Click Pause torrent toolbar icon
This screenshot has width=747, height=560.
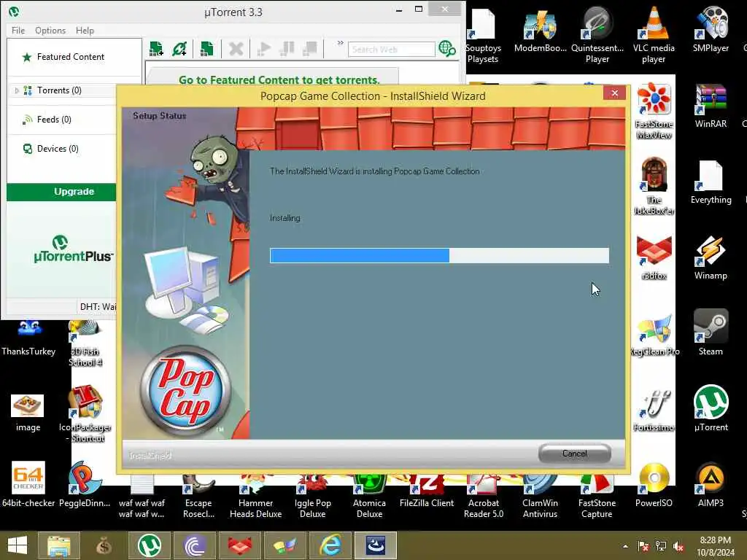pos(287,49)
